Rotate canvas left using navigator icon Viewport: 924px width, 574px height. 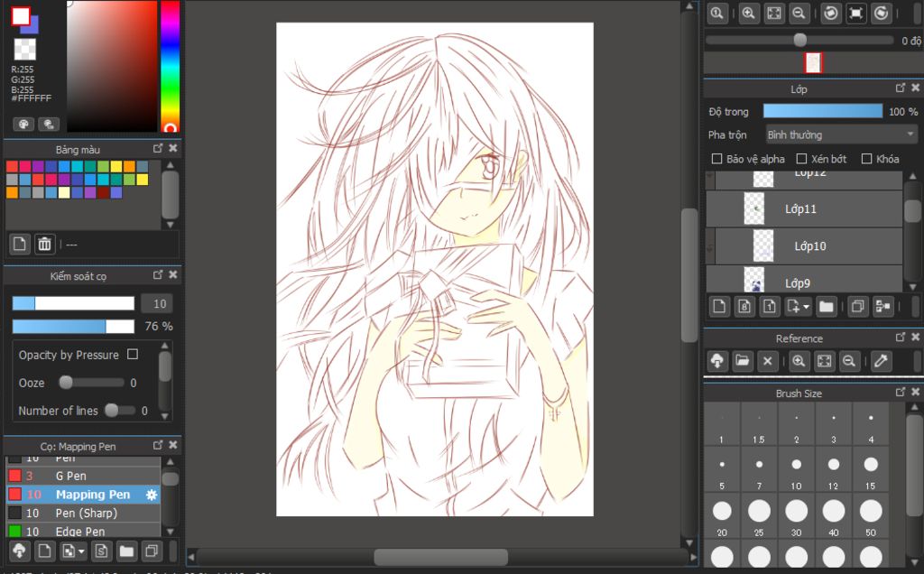[x=830, y=14]
